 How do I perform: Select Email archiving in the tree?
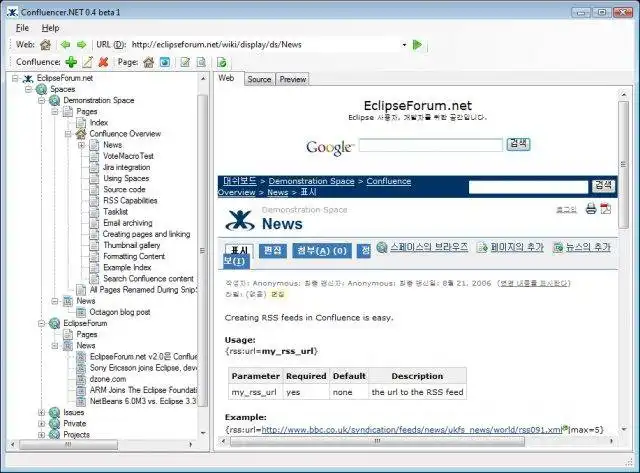coord(128,223)
